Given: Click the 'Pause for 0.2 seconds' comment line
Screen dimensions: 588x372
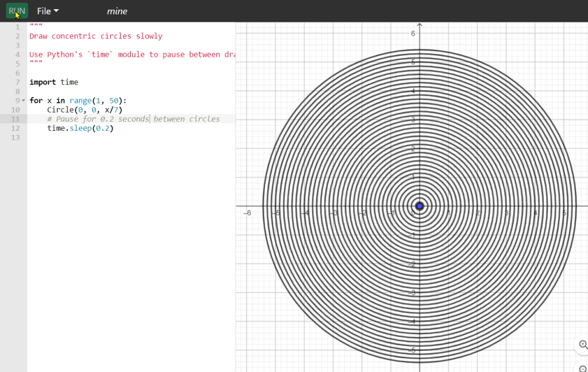Looking at the screenshot, I should (133, 119).
